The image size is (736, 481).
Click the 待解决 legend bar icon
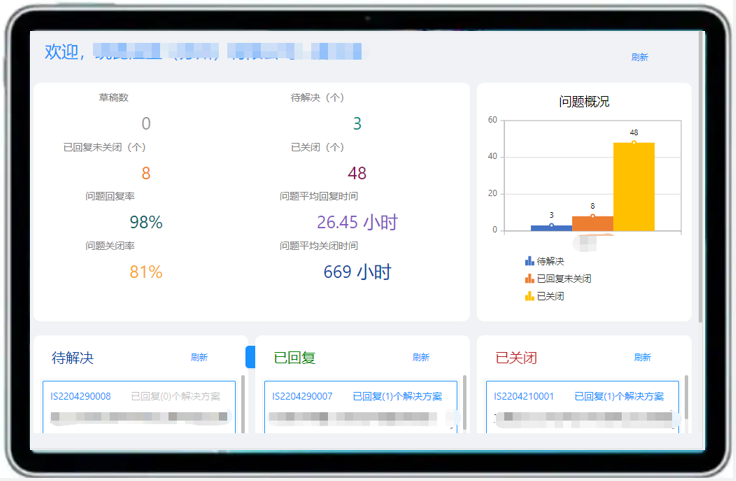point(529,261)
